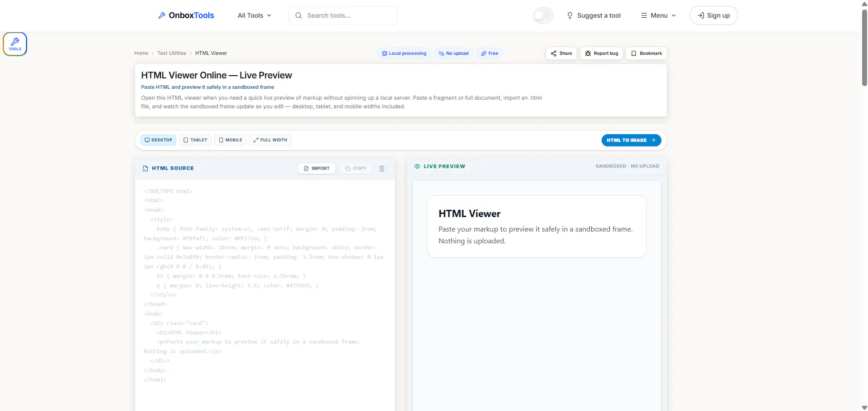Open Text Utilities breadcrumb
868x411 pixels.
(x=172, y=53)
